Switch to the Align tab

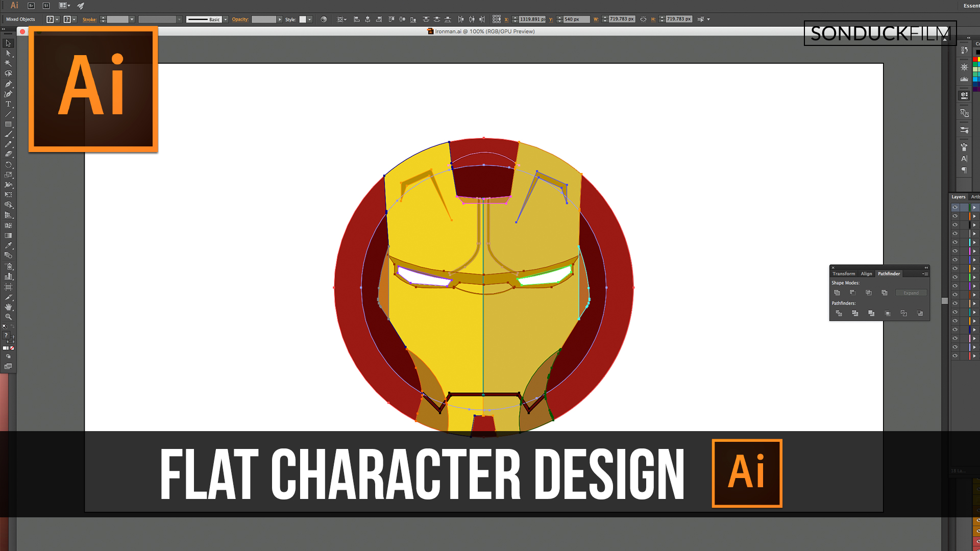(866, 274)
